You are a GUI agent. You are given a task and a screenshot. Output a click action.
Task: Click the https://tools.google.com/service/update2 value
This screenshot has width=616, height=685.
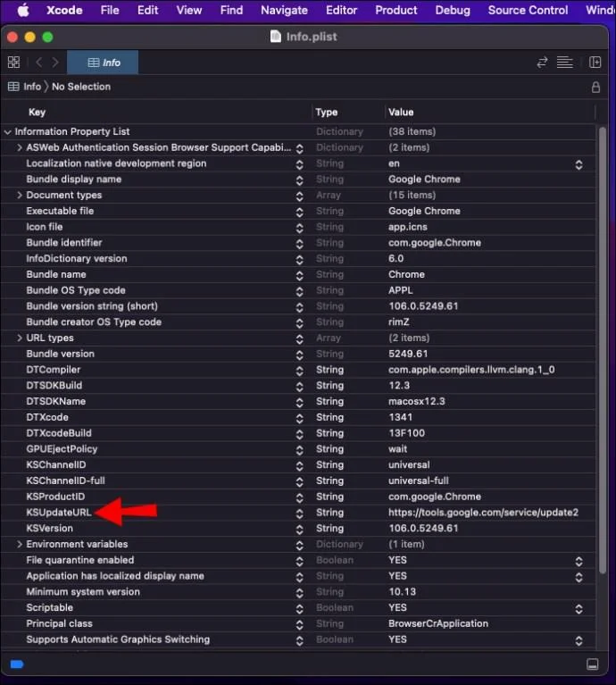coord(483,513)
